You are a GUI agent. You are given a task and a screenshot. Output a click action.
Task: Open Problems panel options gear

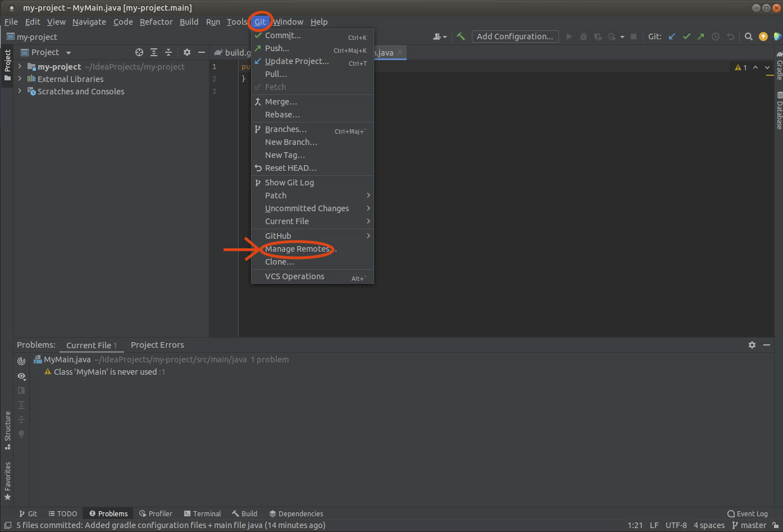752,345
